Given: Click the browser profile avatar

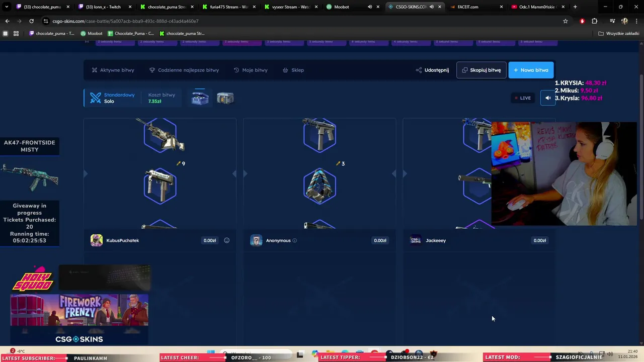Looking at the screenshot, I should 624,21.
